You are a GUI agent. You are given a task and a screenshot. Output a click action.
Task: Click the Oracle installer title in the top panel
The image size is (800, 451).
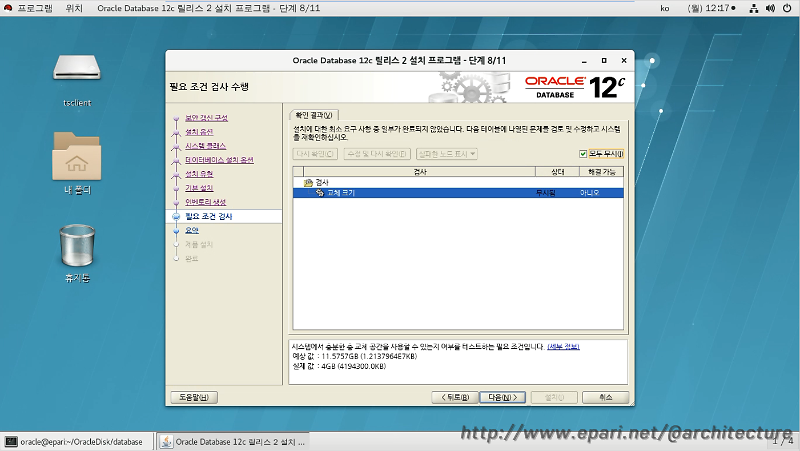tap(209, 8)
